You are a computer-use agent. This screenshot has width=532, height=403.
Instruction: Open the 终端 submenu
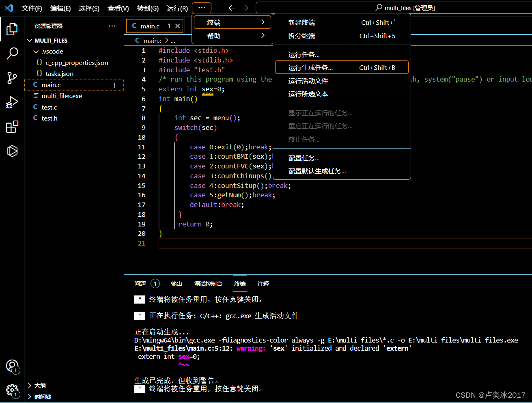pyautogui.click(x=233, y=22)
